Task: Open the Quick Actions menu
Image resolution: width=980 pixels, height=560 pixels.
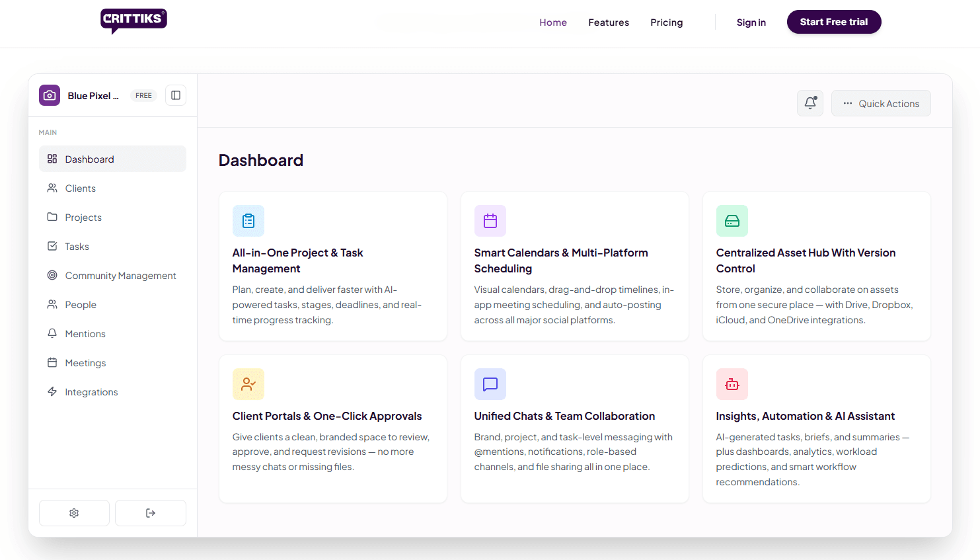Action: pos(881,103)
